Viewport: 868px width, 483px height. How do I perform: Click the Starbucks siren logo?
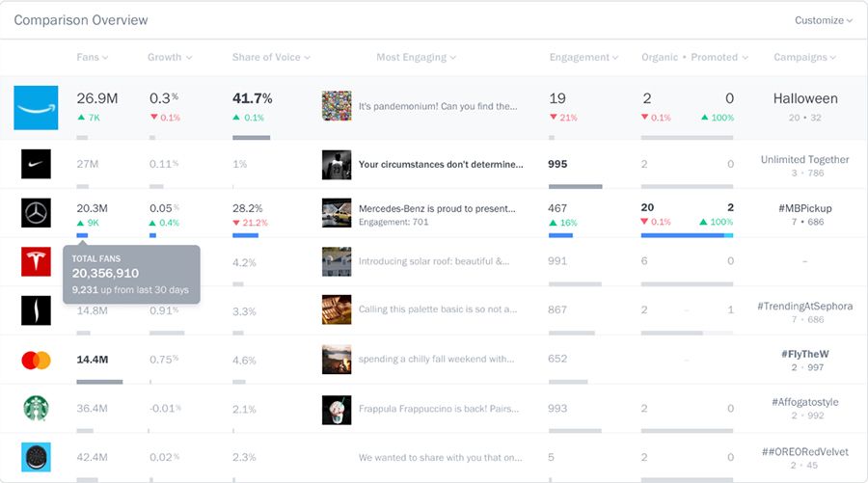[x=36, y=409]
